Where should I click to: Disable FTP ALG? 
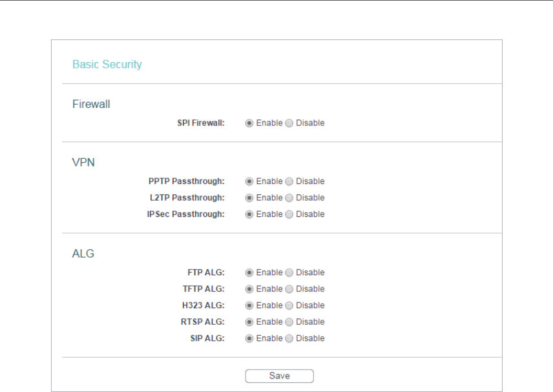pyautogui.click(x=289, y=273)
